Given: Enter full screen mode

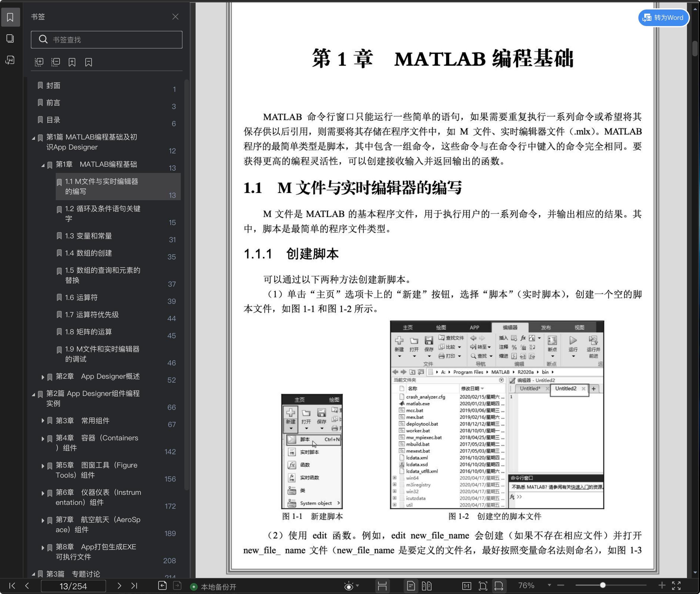Looking at the screenshot, I should pyautogui.click(x=676, y=586).
